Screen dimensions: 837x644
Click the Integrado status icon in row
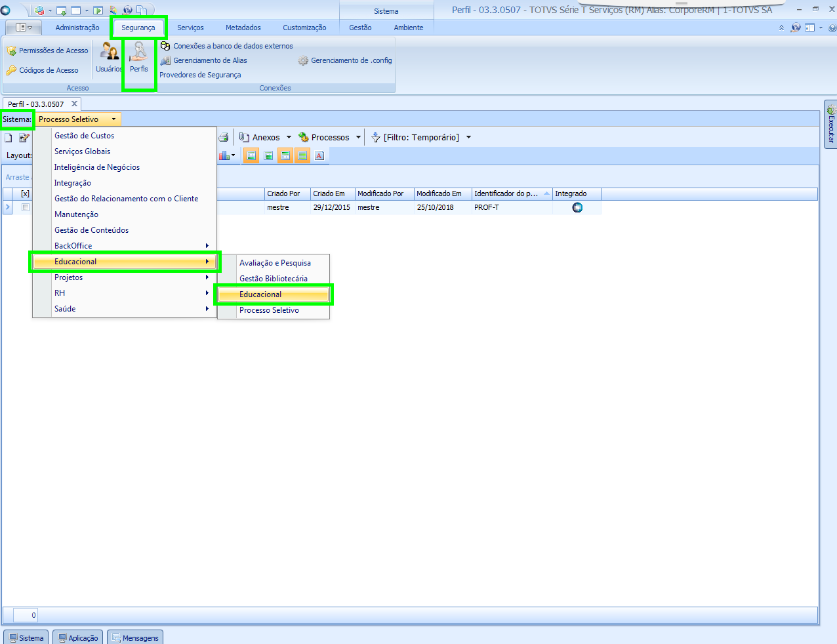(577, 207)
